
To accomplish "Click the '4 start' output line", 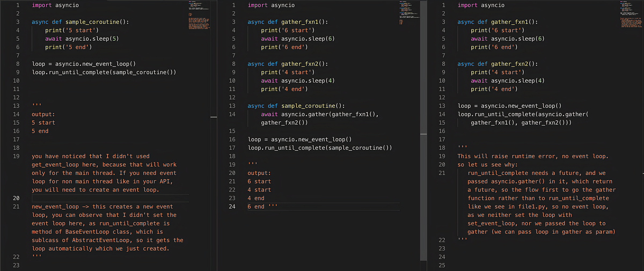I will click(259, 189).
